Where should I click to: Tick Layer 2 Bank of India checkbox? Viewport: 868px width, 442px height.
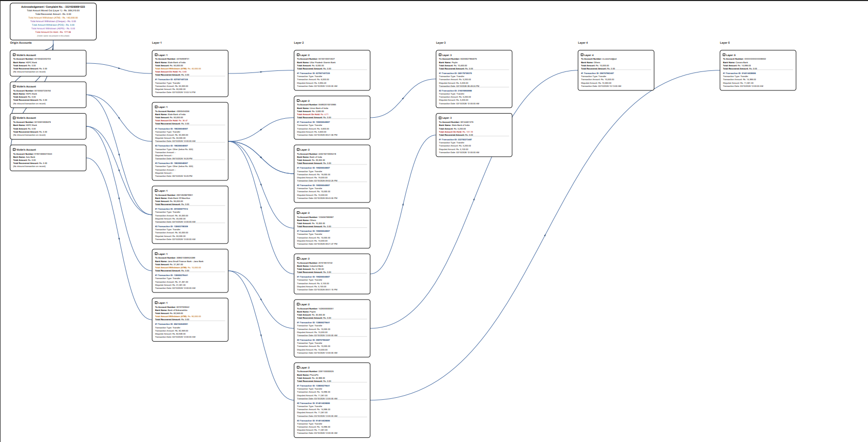pos(298,150)
